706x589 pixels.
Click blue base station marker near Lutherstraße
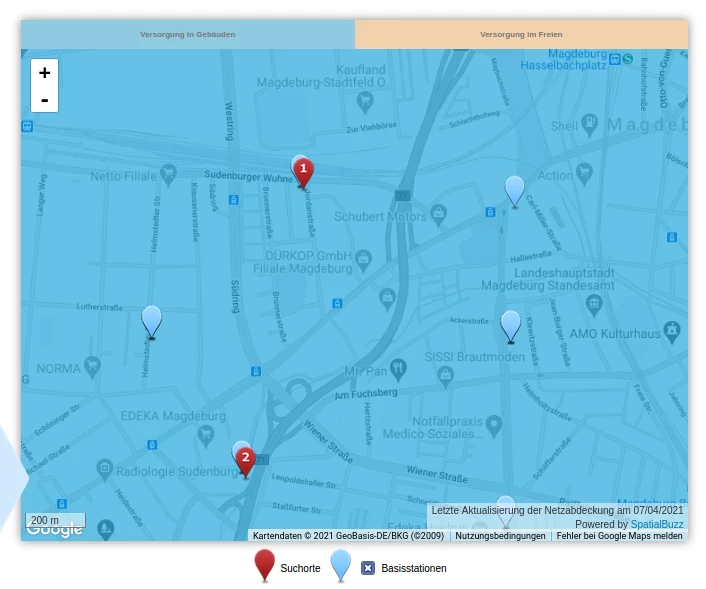tap(151, 322)
